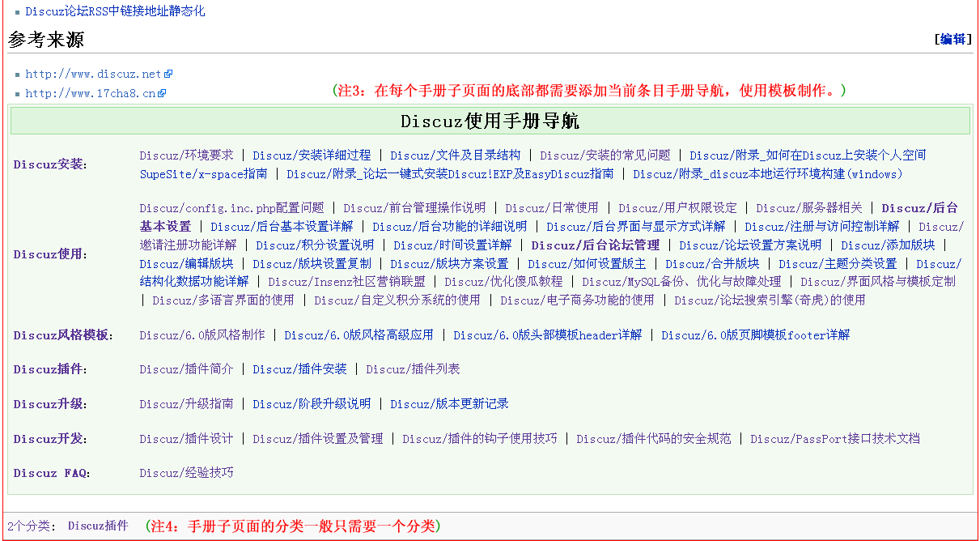Open the Discuz/文件及目录结构 page

tap(456, 155)
